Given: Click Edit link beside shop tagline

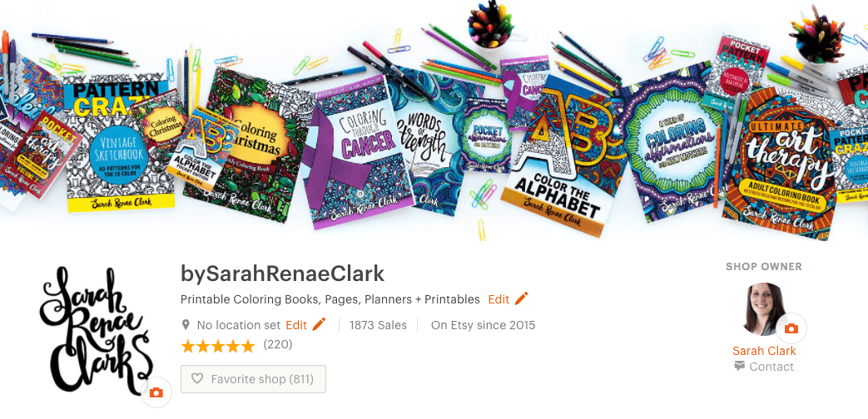Looking at the screenshot, I should point(498,299).
